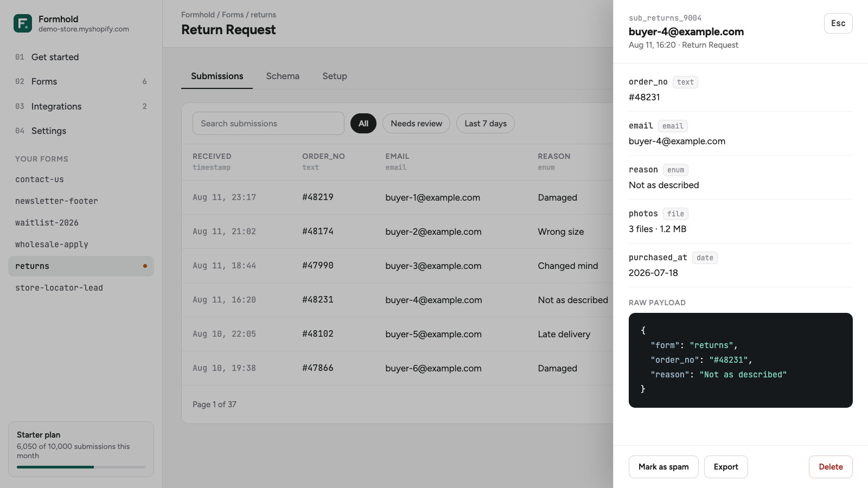Click the 2026-07-18 purchased_at value
Screen dimensions: 868x488
click(653, 273)
